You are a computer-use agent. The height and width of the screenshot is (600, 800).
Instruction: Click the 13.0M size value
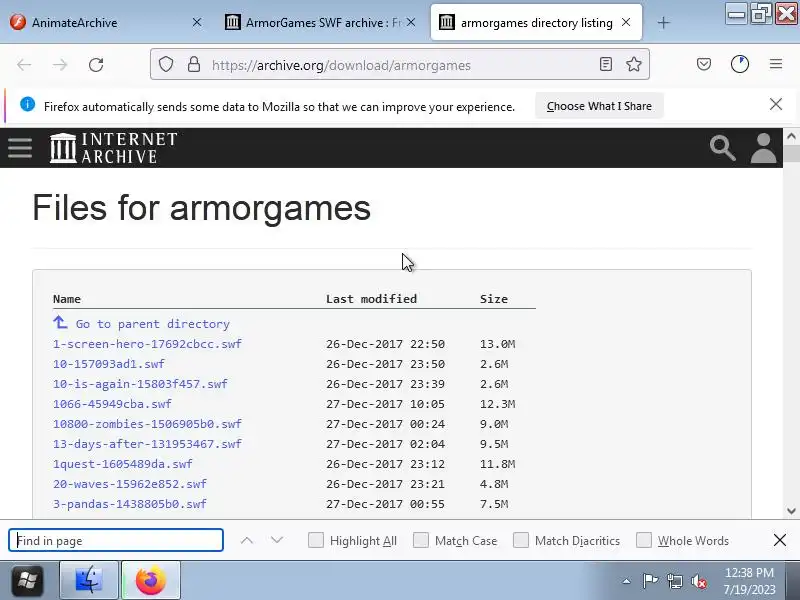pyautogui.click(x=497, y=344)
